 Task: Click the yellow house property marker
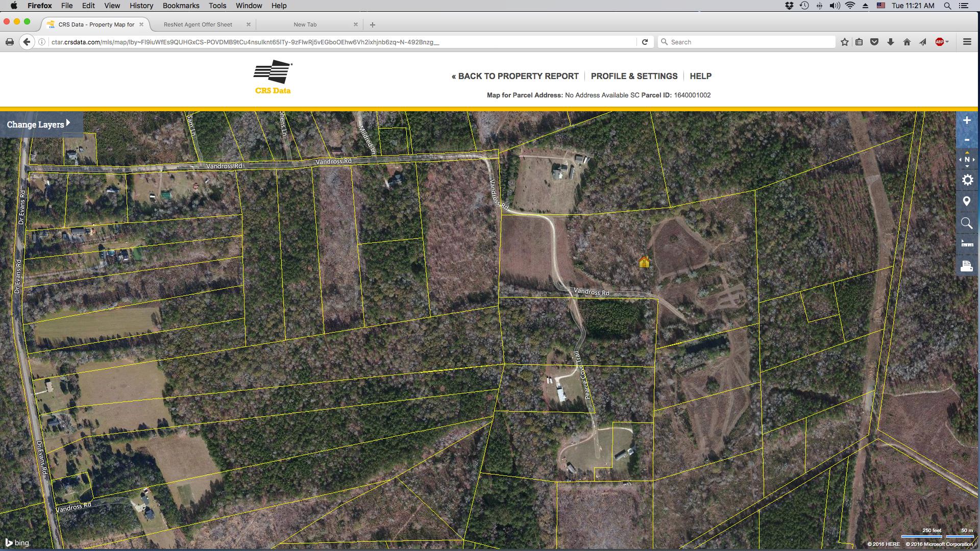pyautogui.click(x=644, y=262)
